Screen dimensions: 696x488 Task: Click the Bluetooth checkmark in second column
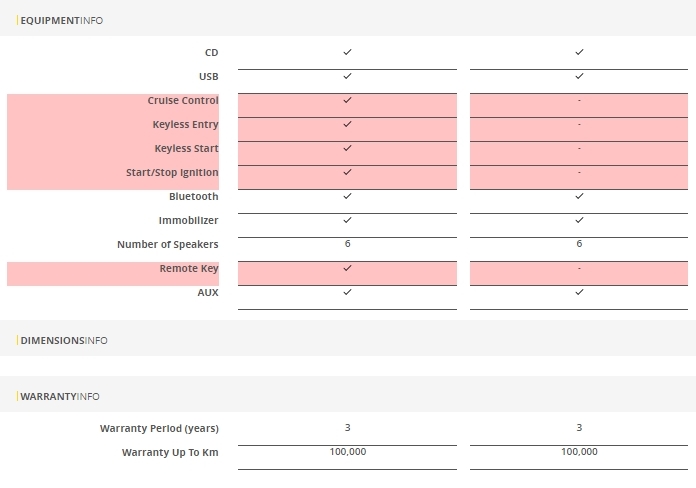(579, 196)
